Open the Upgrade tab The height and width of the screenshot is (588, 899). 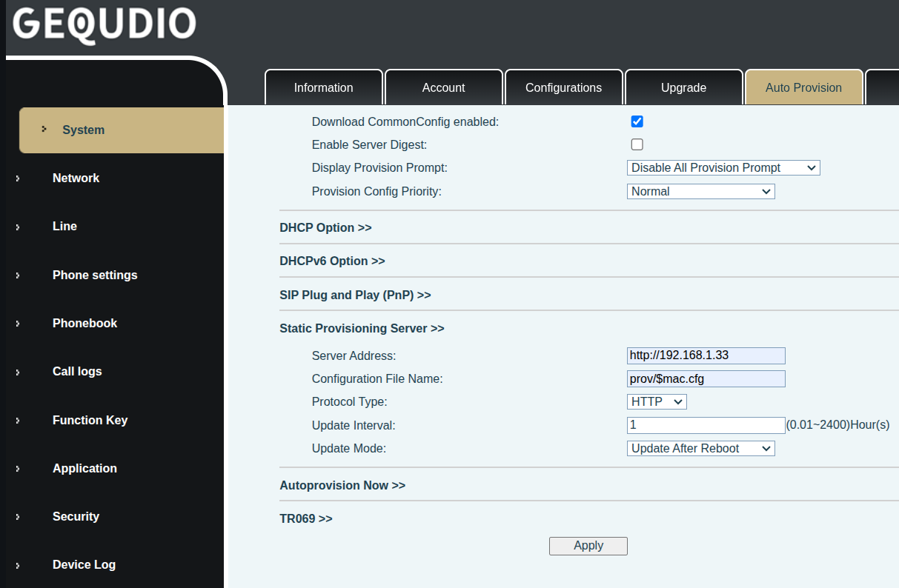[683, 87]
